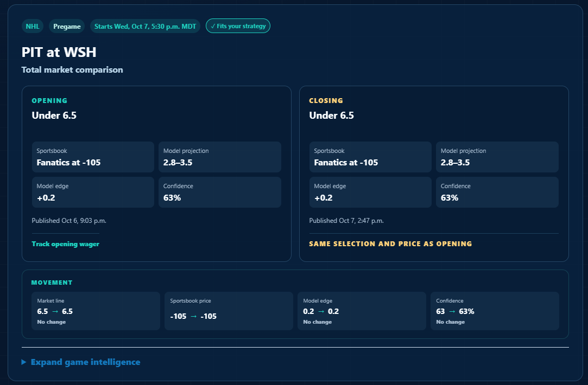This screenshot has width=588, height=385.
Task: Click the opening Under 6.5 selection title
Action: [54, 116]
